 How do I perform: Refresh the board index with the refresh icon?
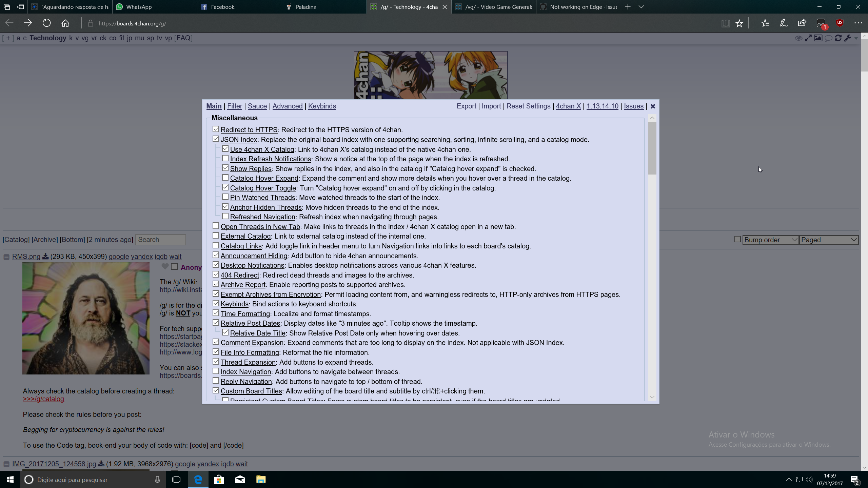(838, 38)
